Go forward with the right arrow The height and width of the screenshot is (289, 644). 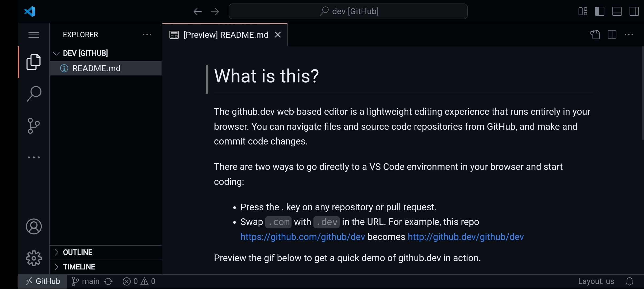[x=215, y=12]
